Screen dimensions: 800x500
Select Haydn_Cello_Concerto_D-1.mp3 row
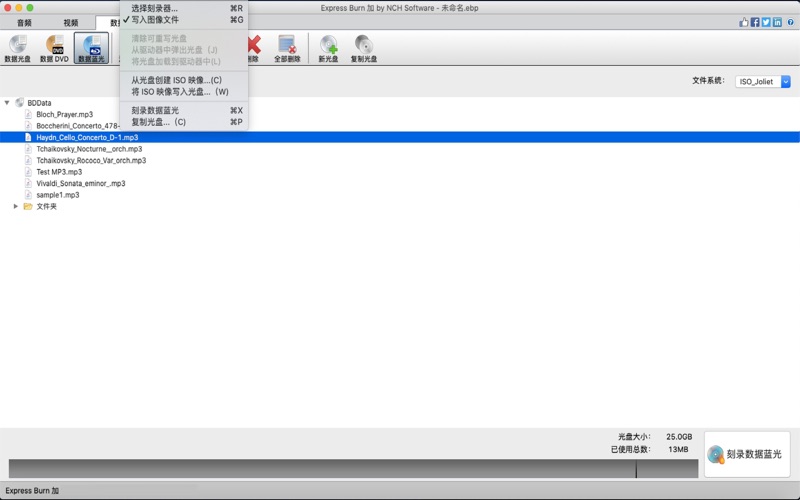[x=399, y=137]
